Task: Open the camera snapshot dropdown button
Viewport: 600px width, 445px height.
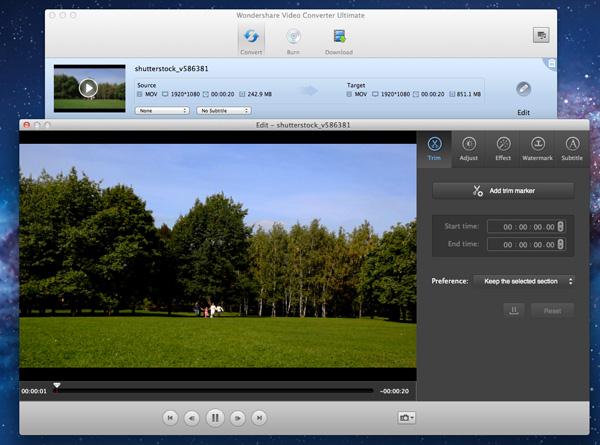Action: pyautogui.click(x=406, y=417)
